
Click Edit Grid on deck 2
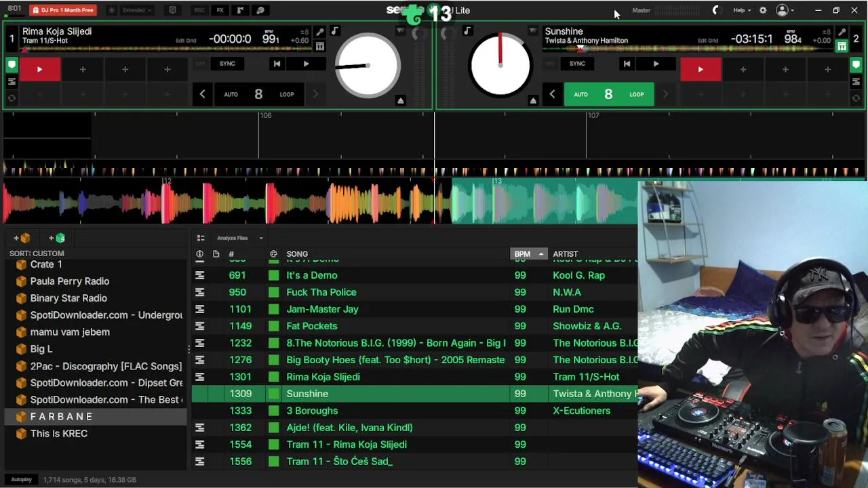[708, 41]
